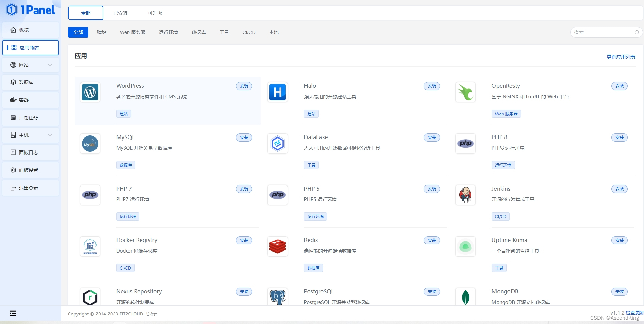
Task: Filter apps by 建站 category
Action: [x=102, y=32]
